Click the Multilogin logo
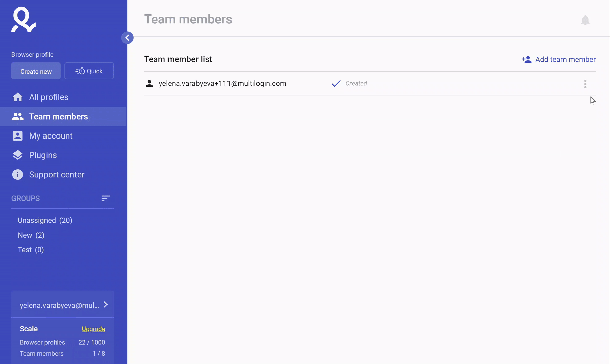 click(x=24, y=20)
